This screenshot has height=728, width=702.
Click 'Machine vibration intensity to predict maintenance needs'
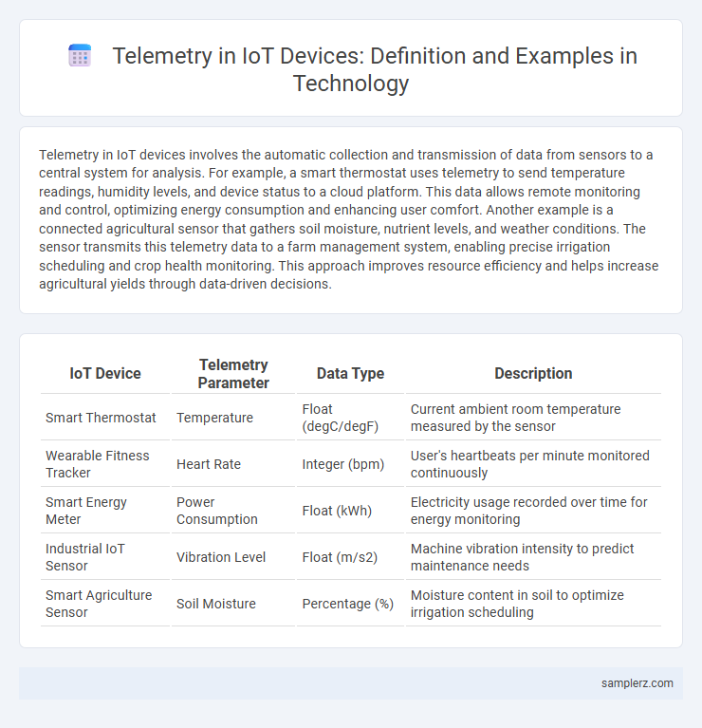[x=533, y=557]
